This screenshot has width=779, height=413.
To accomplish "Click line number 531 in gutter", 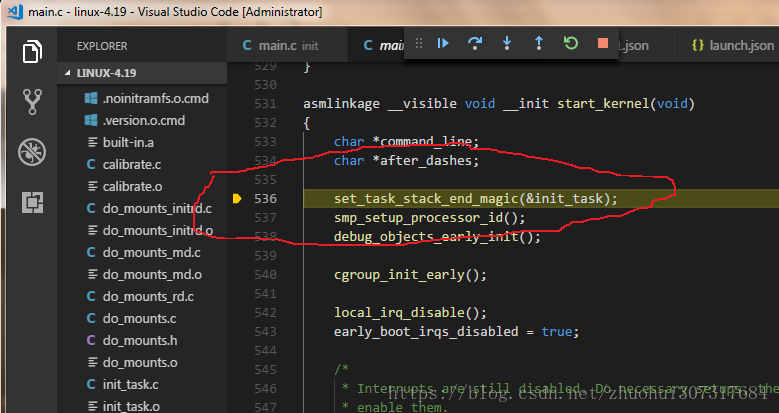I will click(265, 104).
